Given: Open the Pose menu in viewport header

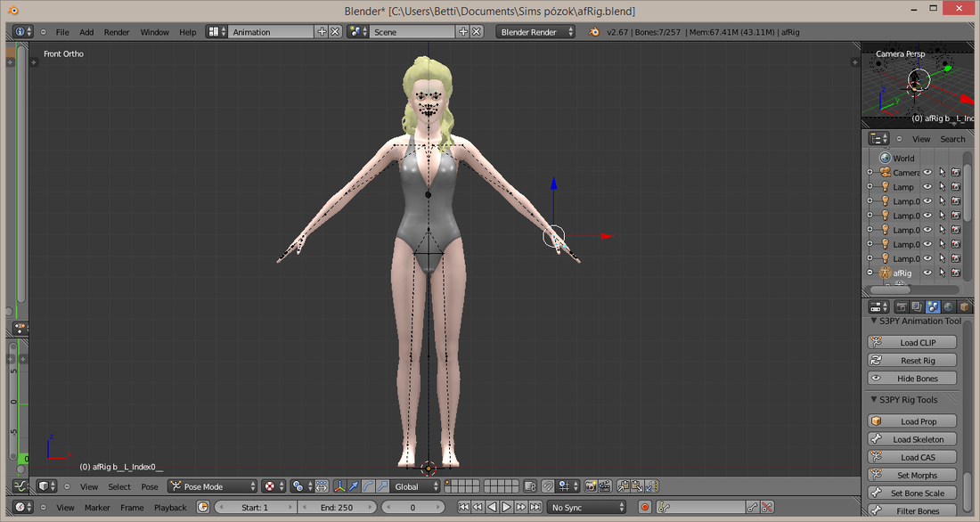Looking at the screenshot, I should pos(150,486).
